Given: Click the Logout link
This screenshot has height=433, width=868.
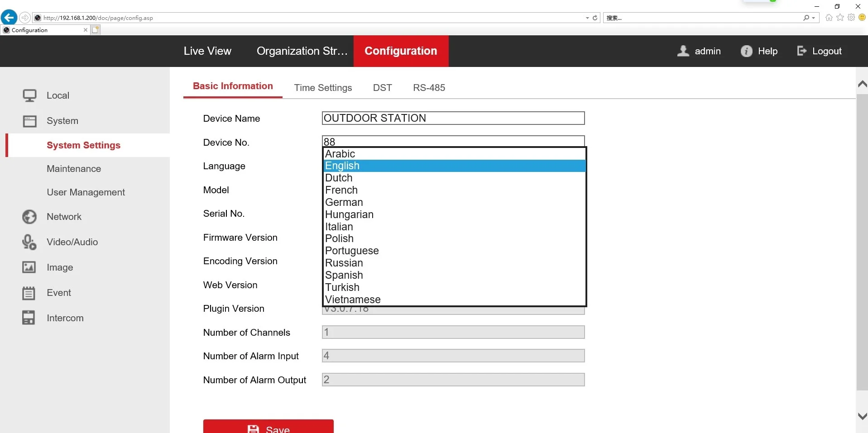Looking at the screenshot, I should pos(827,51).
